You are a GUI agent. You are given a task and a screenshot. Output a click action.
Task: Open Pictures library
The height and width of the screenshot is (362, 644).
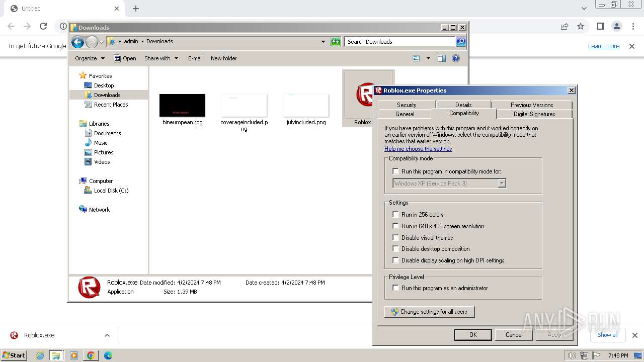pos(103,152)
